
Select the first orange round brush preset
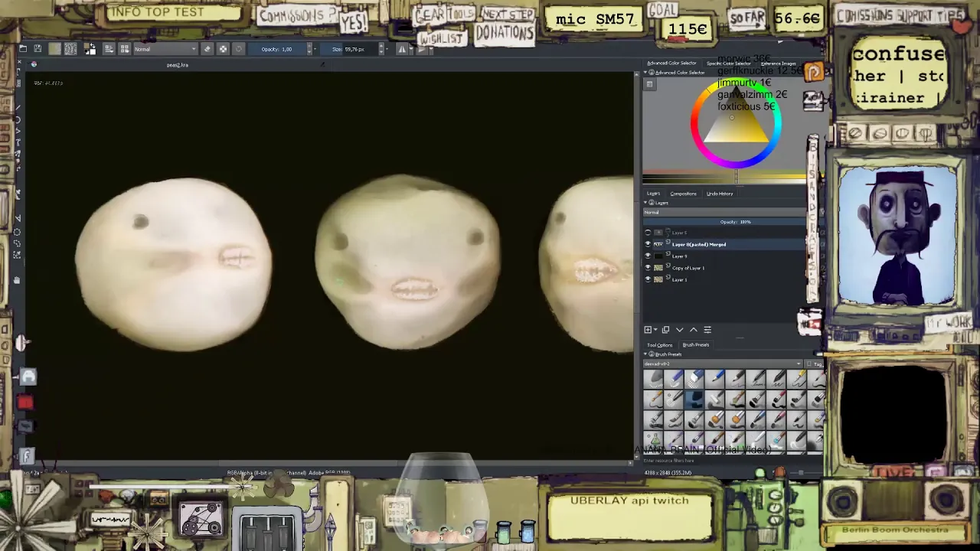click(x=714, y=420)
